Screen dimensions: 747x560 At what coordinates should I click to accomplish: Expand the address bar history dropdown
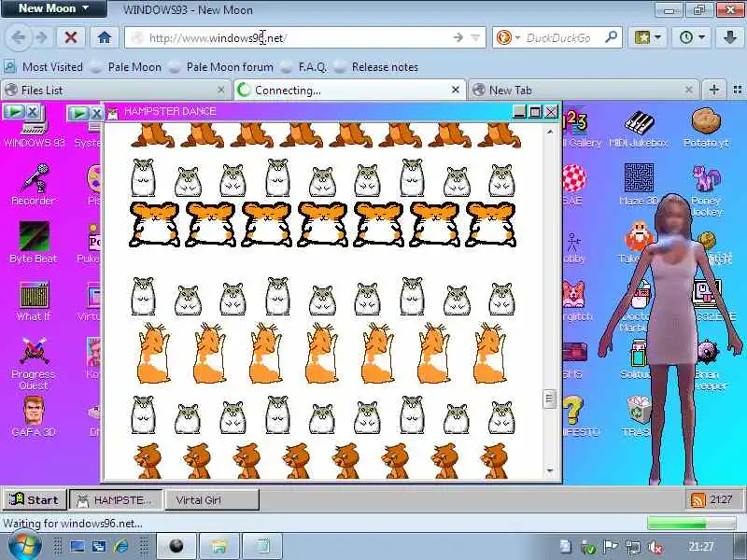pyautogui.click(x=475, y=37)
